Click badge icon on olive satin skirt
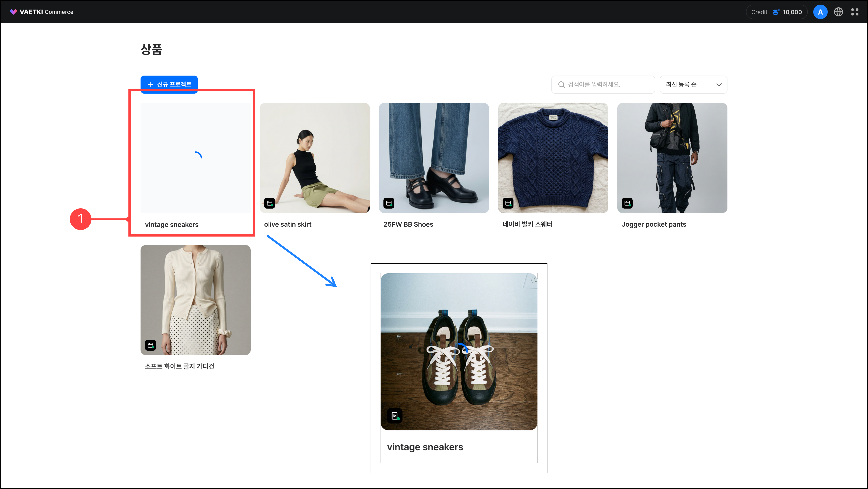Image resolution: width=868 pixels, height=489 pixels. [x=270, y=203]
